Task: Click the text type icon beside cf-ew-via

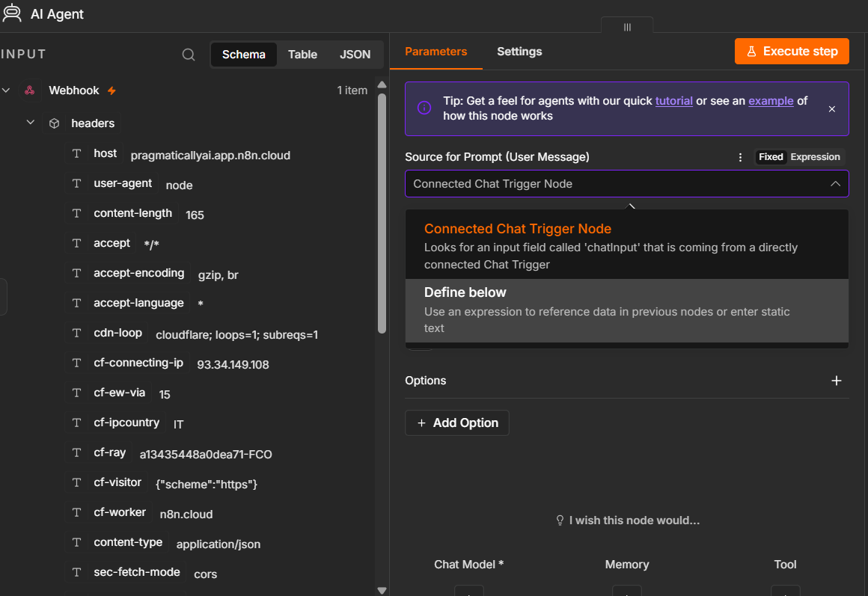Action: 77,393
